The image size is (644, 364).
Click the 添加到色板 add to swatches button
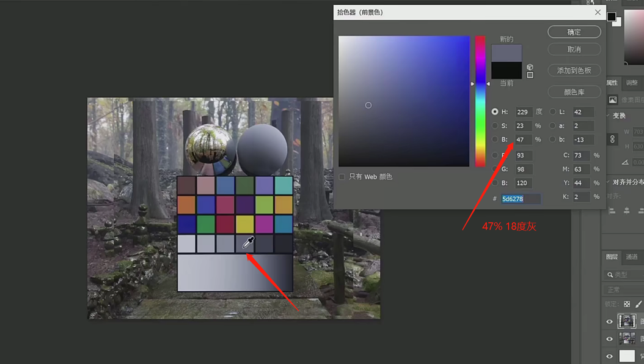coord(574,70)
